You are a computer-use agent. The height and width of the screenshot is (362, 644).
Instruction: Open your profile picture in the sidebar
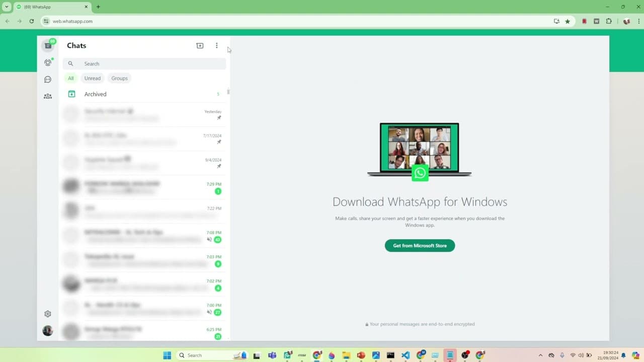[48, 330]
